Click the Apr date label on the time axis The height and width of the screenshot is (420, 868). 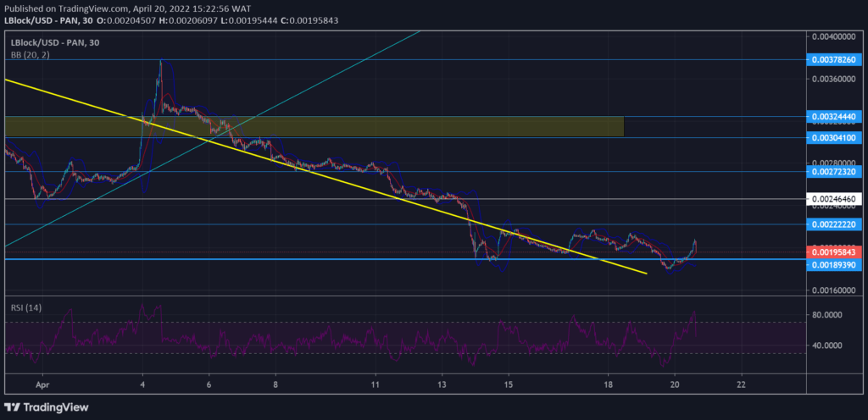pyautogui.click(x=42, y=383)
